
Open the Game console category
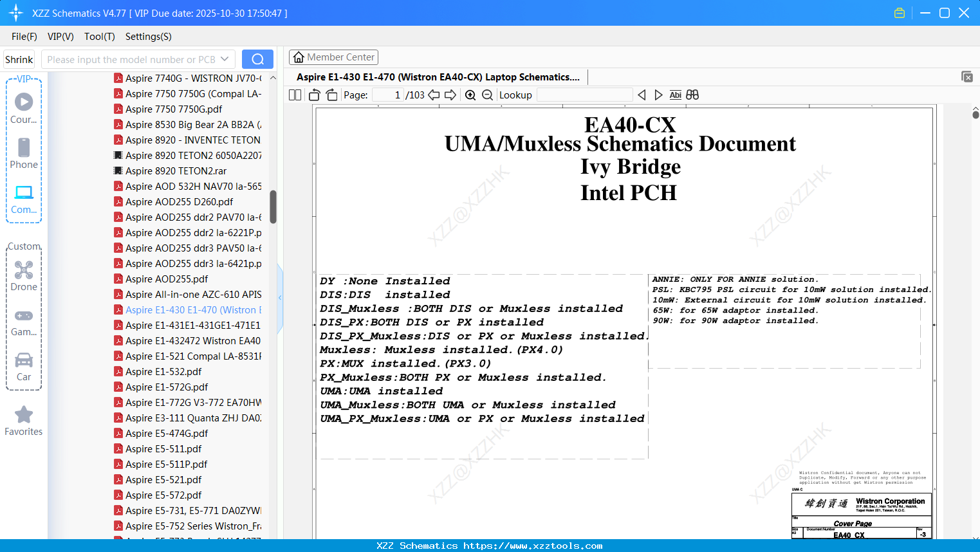[24, 322]
